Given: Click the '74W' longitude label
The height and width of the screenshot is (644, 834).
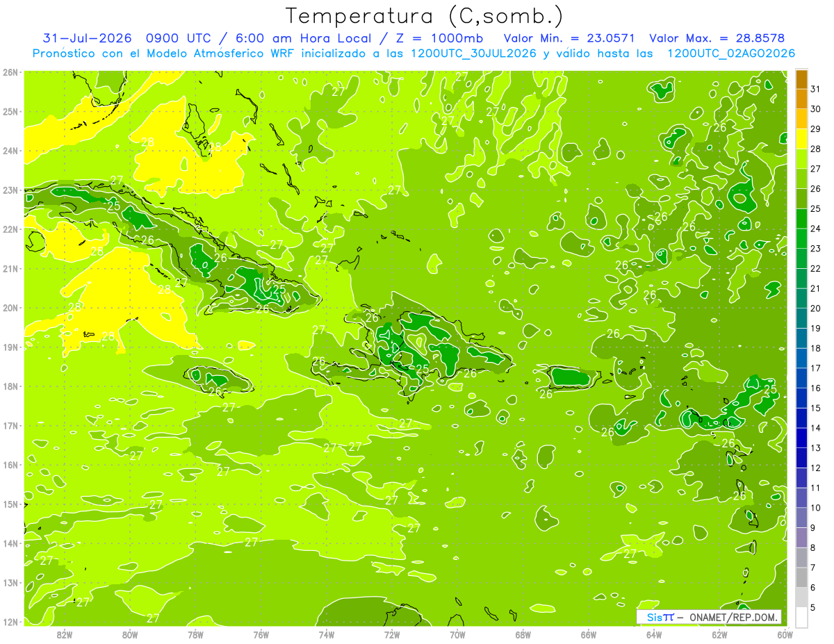Looking at the screenshot, I should (x=327, y=634).
